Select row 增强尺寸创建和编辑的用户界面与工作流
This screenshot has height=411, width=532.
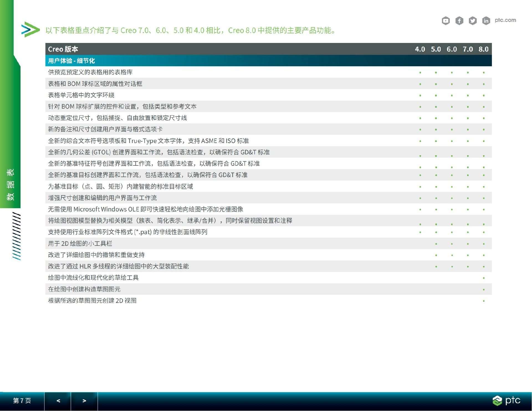pyautogui.click(x=268, y=198)
